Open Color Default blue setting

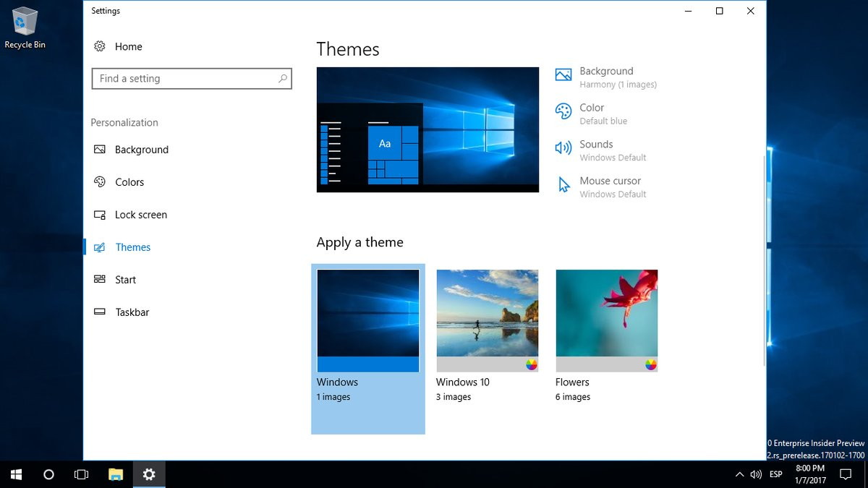pos(592,114)
